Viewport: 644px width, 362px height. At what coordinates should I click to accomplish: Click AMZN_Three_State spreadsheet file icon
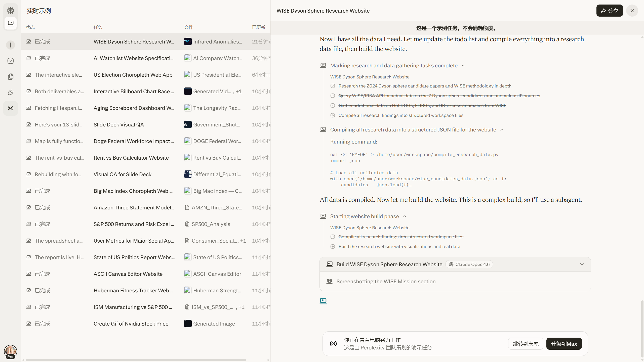[187, 207]
